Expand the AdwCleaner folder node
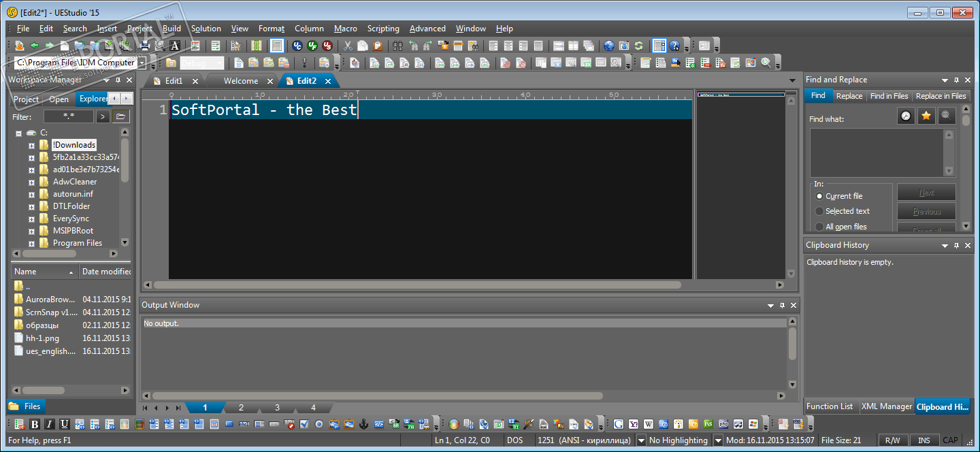Screen dimensions: 980x452 [x=31, y=182]
